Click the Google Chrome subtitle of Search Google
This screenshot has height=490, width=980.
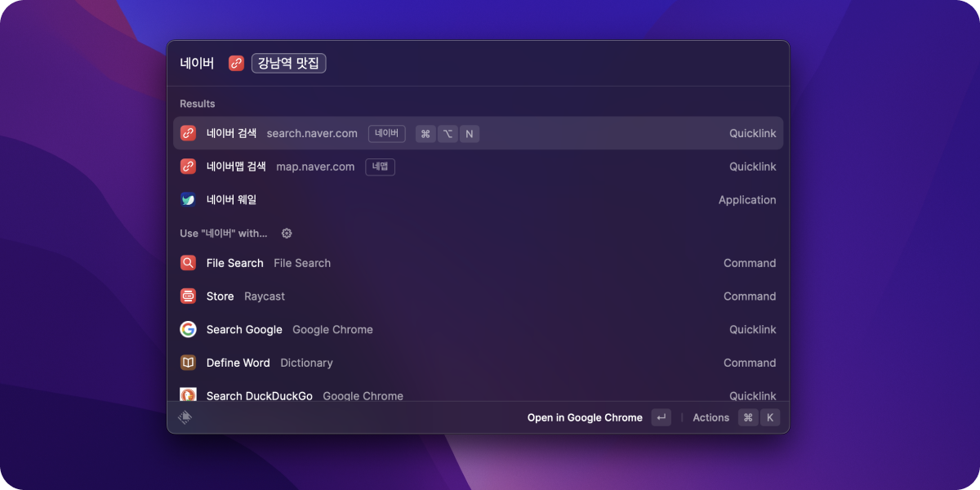tap(332, 329)
